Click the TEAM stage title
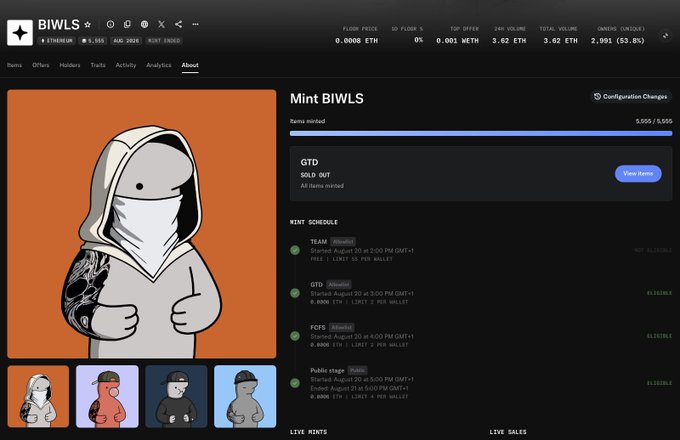680x440 pixels. click(318, 241)
